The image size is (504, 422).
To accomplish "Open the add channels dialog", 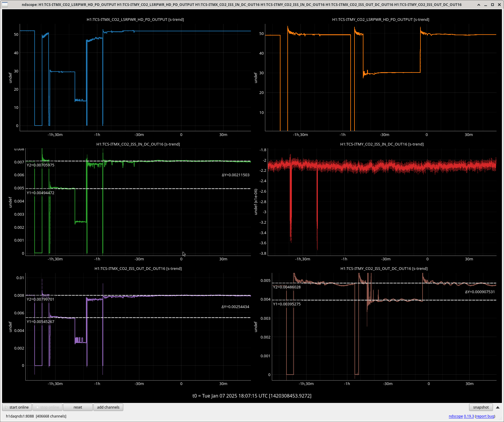I will pos(108,407).
